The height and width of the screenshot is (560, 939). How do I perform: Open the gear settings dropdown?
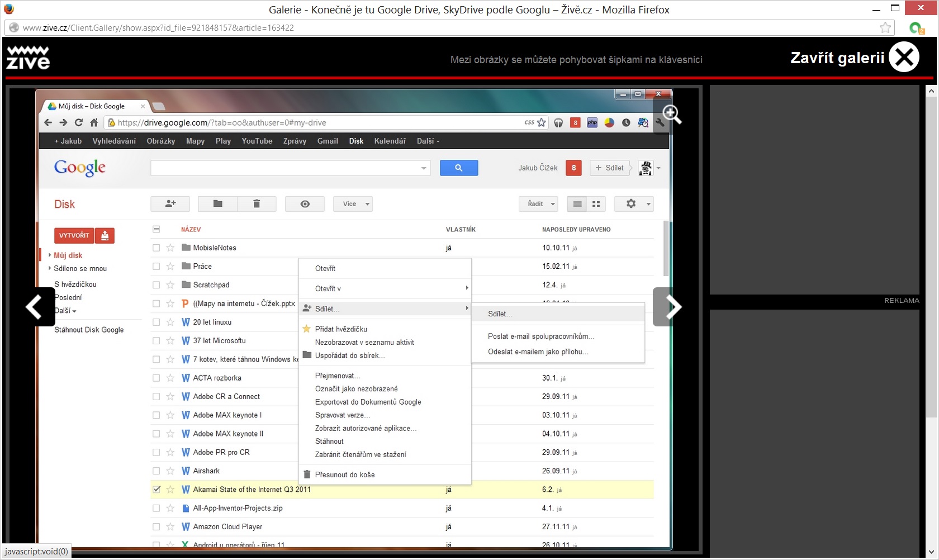[x=634, y=204]
